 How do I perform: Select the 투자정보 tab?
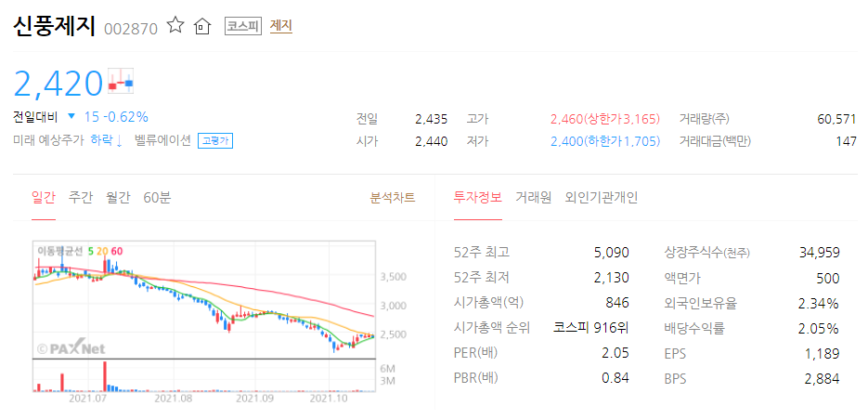[x=478, y=198]
